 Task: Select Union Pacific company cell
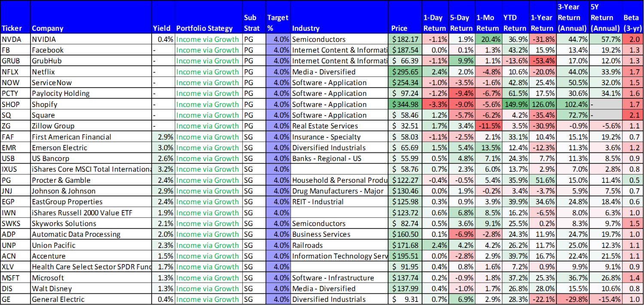coord(91,245)
